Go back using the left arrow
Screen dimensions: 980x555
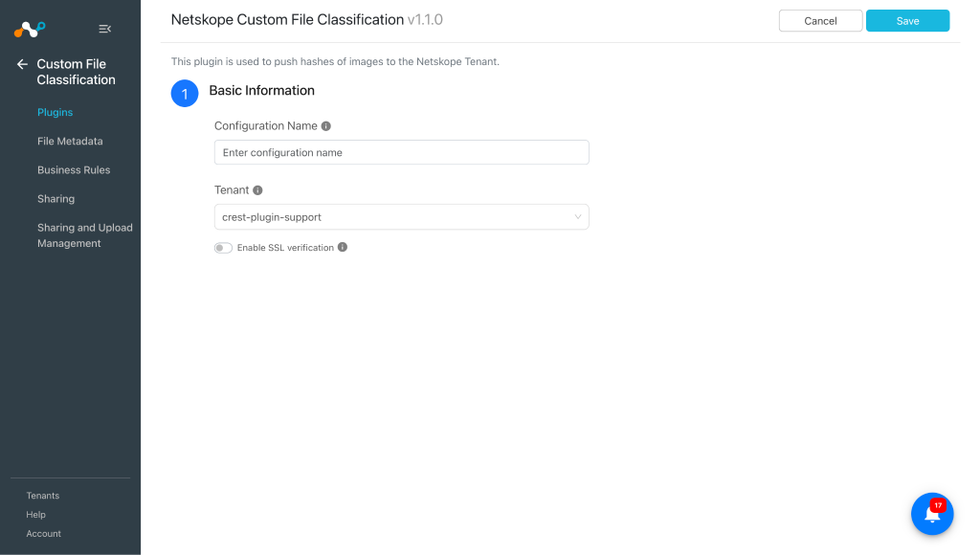[x=23, y=64]
